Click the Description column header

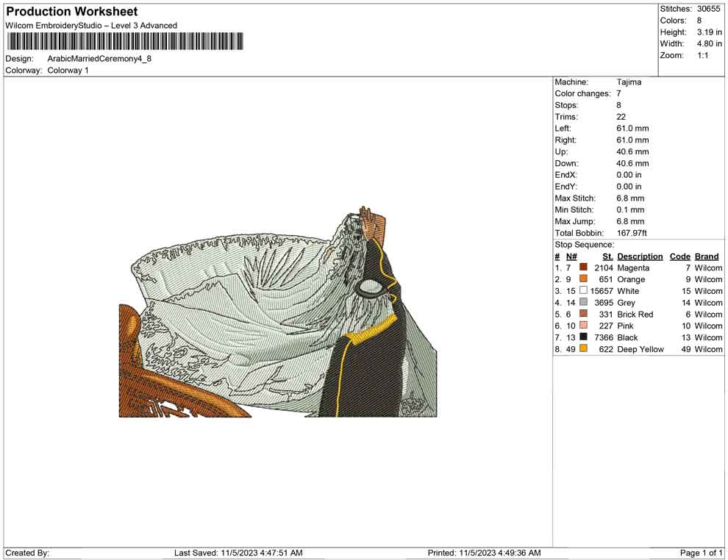pos(640,256)
